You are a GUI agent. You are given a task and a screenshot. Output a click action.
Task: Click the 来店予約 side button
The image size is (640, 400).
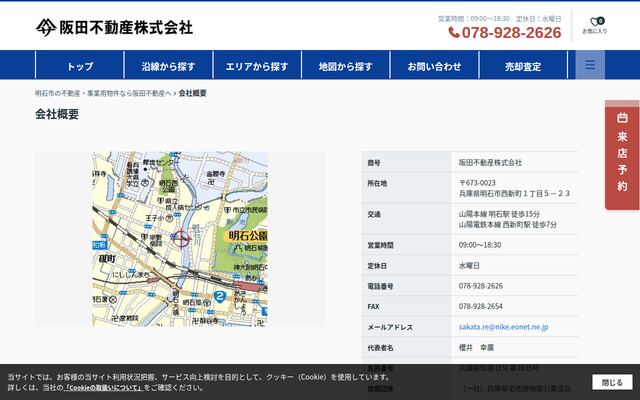pos(622,155)
